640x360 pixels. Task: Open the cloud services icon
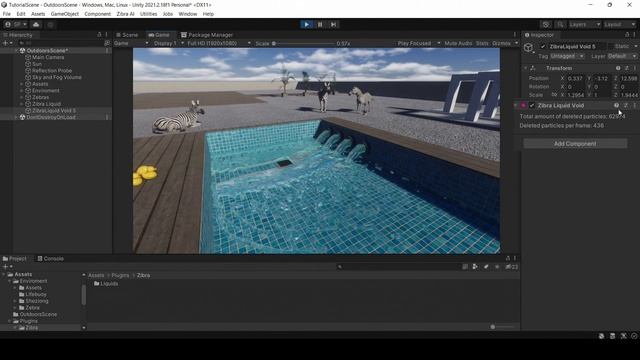(x=36, y=24)
